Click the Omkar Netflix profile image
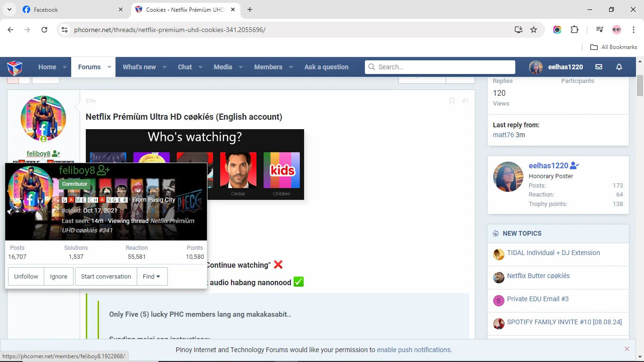The height and width of the screenshot is (362, 644). [238, 170]
